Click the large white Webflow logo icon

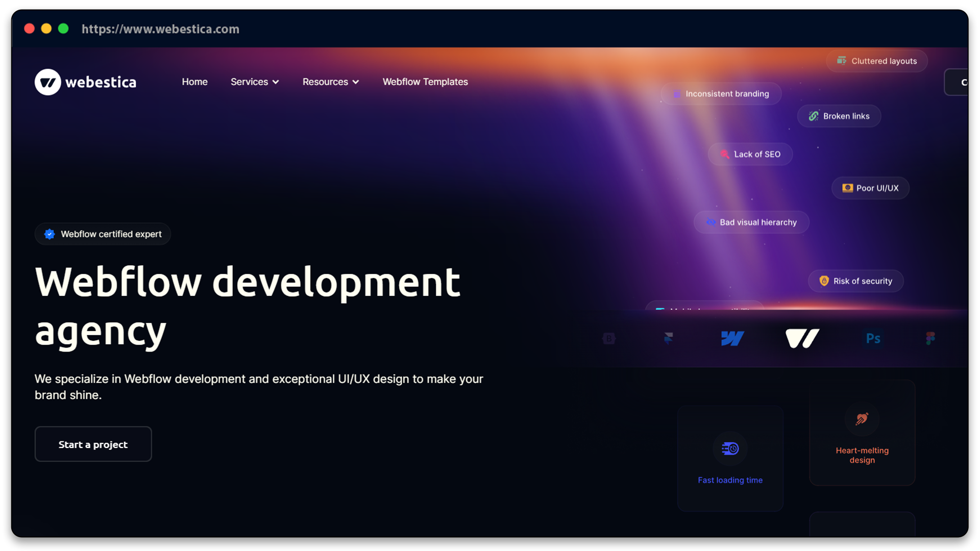pos(802,338)
